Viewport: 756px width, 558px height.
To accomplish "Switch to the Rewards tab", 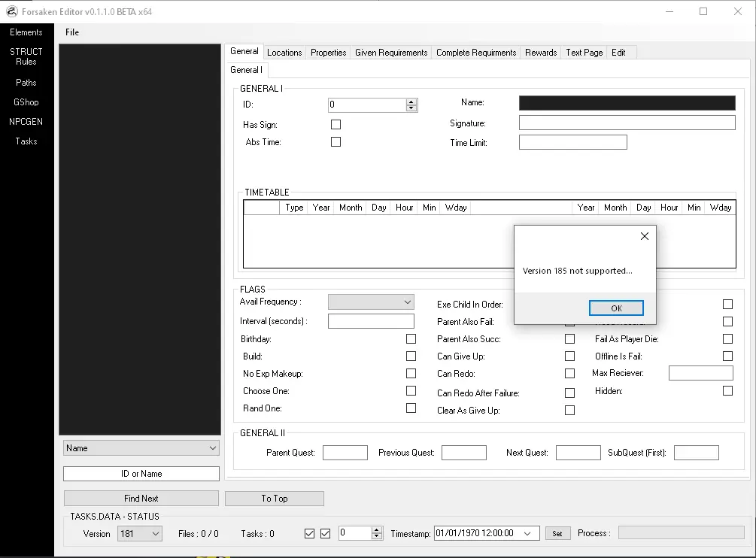I will click(541, 53).
